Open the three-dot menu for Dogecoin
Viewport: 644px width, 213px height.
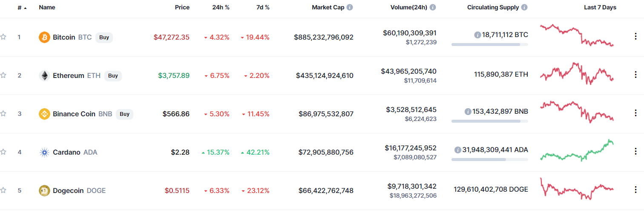[x=636, y=190]
